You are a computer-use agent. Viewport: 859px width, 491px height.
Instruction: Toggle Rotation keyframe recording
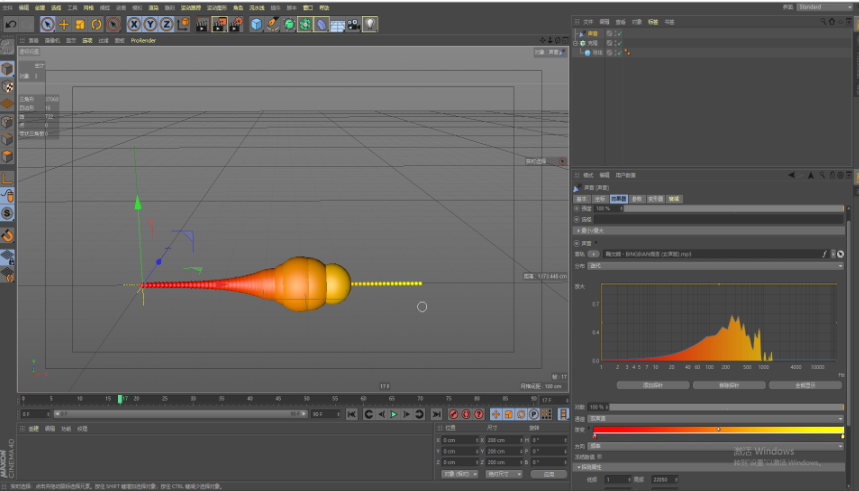click(521, 414)
